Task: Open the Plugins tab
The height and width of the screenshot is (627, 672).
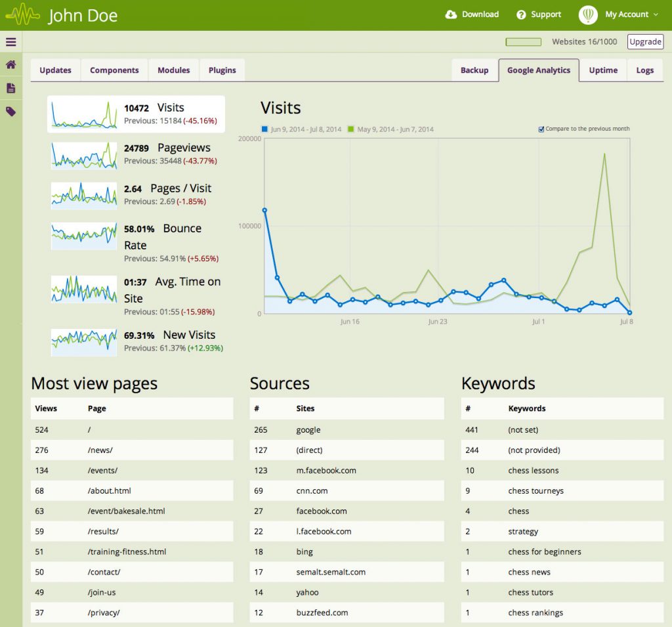Action: tap(222, 70)
